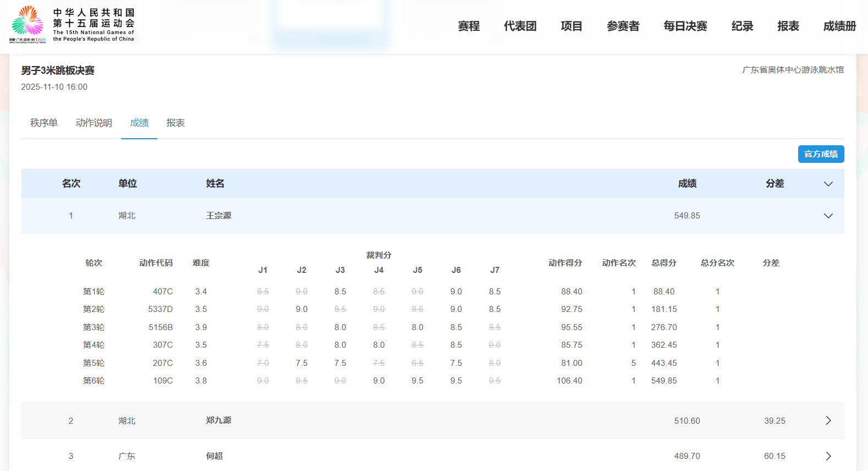Click the 第3轮 round label
This screenshot has height=471, width=868.
pos(94,327)
